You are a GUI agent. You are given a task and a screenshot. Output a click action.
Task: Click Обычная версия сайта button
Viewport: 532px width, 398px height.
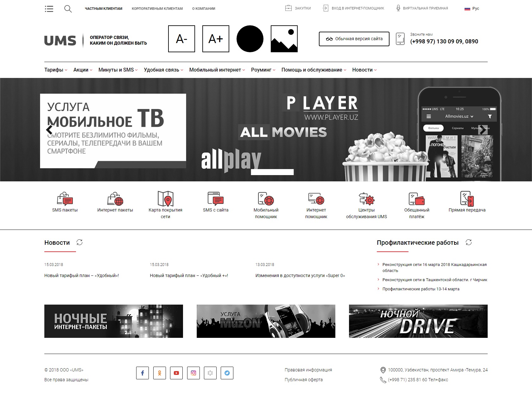click(354, 39)
